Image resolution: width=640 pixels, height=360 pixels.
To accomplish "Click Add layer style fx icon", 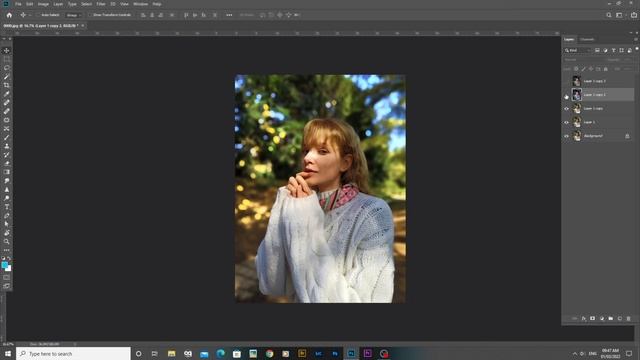I will pyautogui.click(x=584, y=318).
